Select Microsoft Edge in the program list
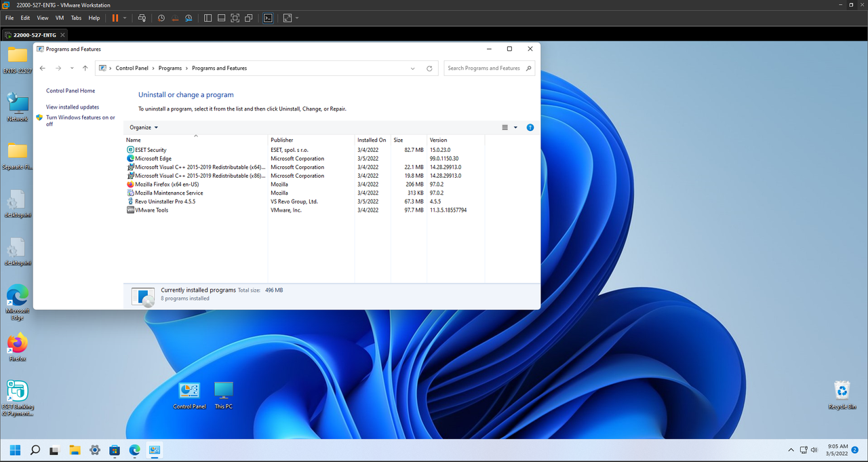Image resolution: width=868 pixels, height=462 pixels. (304, 159)
